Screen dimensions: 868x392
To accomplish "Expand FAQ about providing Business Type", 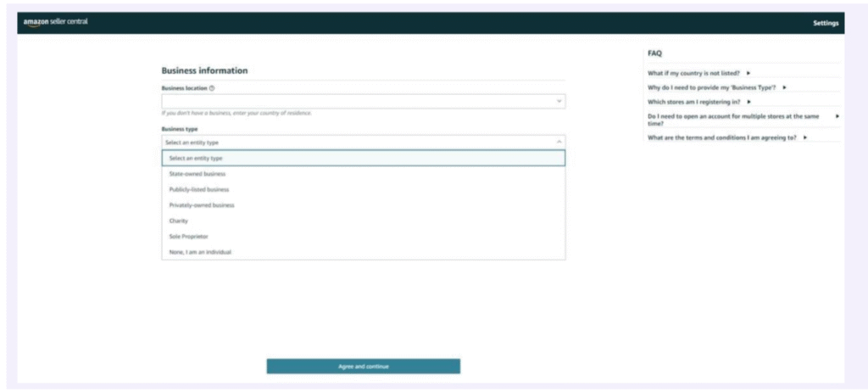I will coord(717,87).
